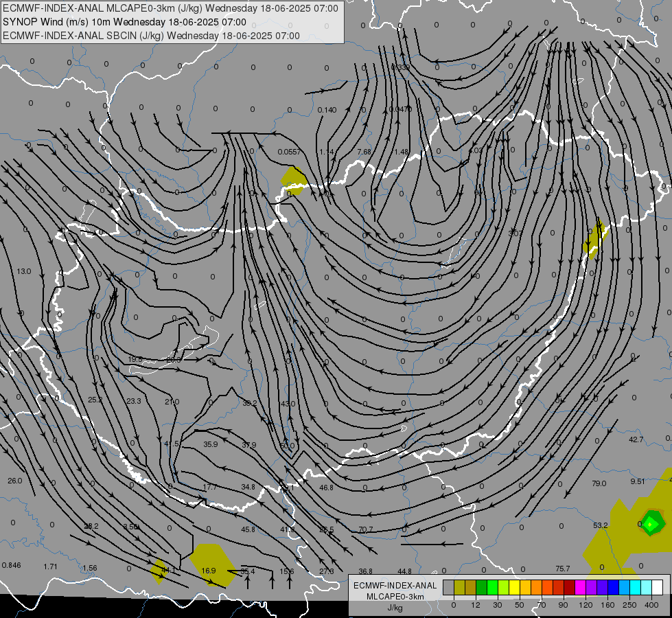
Task: Click legend tick label 400
Action: tap(651, 605)
